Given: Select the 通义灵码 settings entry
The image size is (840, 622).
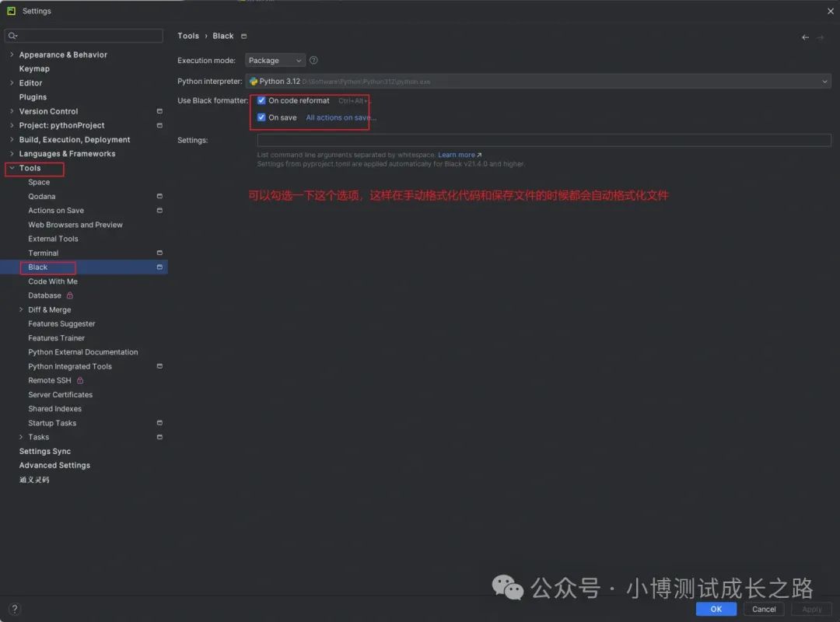Looking at the screenshot, I should pos(34,480).
